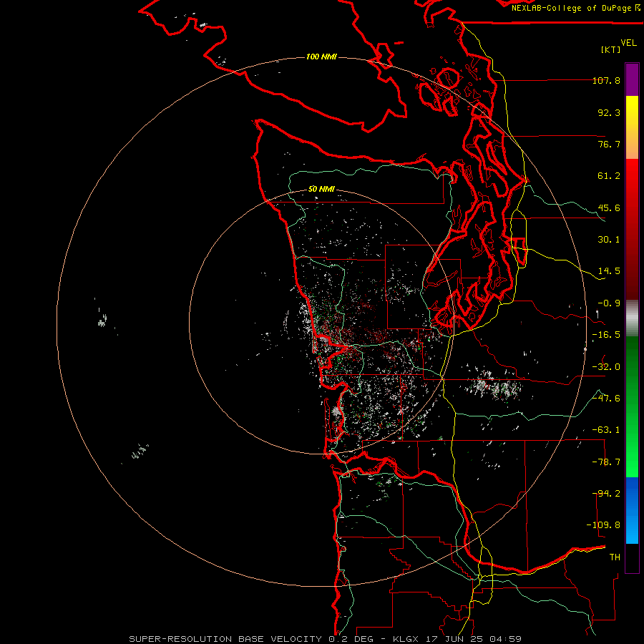644x644 pixels.
Task: Pick the green segment of velocity color bar
Action: [x=632, y=406]
